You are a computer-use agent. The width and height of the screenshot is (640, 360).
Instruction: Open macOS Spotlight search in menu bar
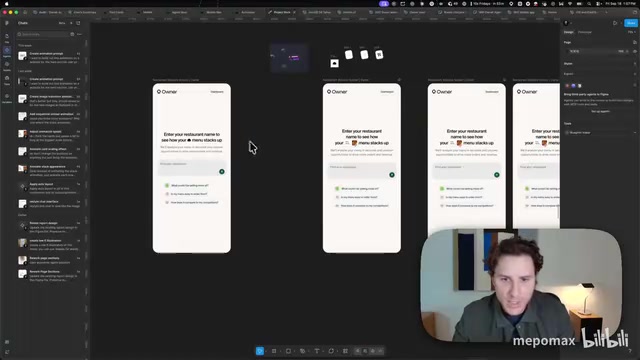point(589,4)
